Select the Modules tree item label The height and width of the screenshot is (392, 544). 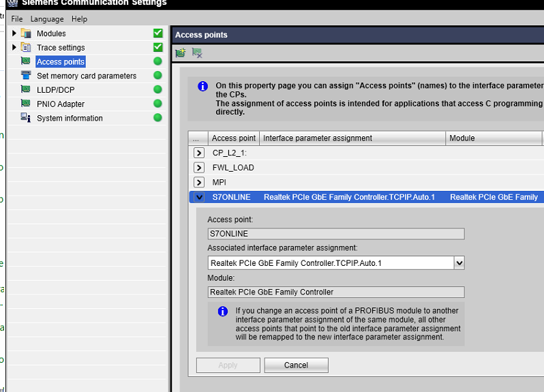coord(51,33)
